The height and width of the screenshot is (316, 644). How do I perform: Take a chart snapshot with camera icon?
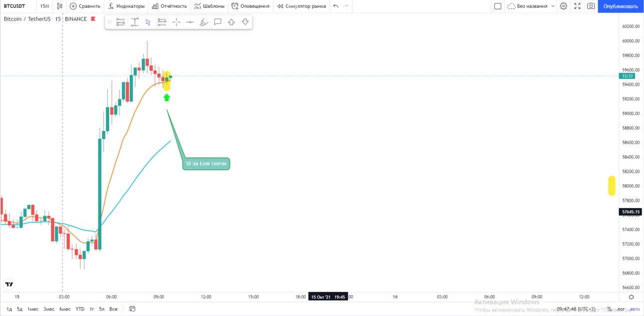coord(591,6)
